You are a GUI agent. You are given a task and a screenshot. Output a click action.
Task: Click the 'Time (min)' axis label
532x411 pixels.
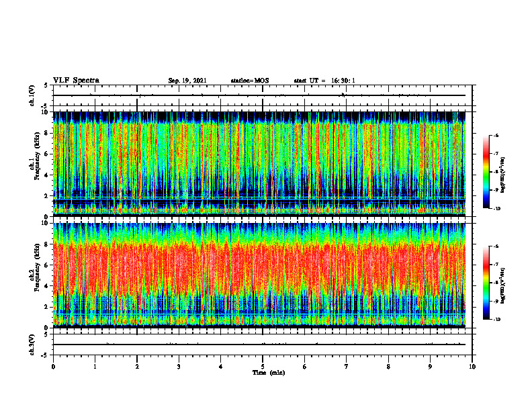coord(269,373)
